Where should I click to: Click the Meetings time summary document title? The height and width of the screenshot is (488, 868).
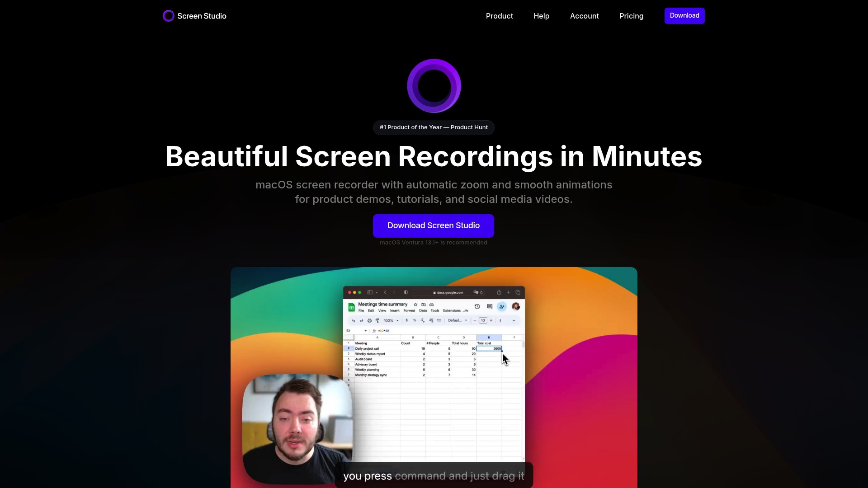(x=383, y=305)
